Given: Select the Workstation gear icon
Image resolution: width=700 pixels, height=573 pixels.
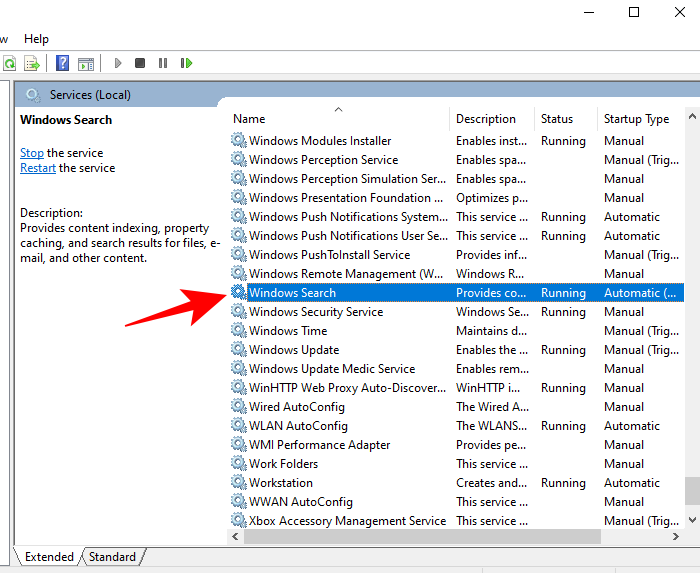Looking at the screenshot, I should point(238,482).
